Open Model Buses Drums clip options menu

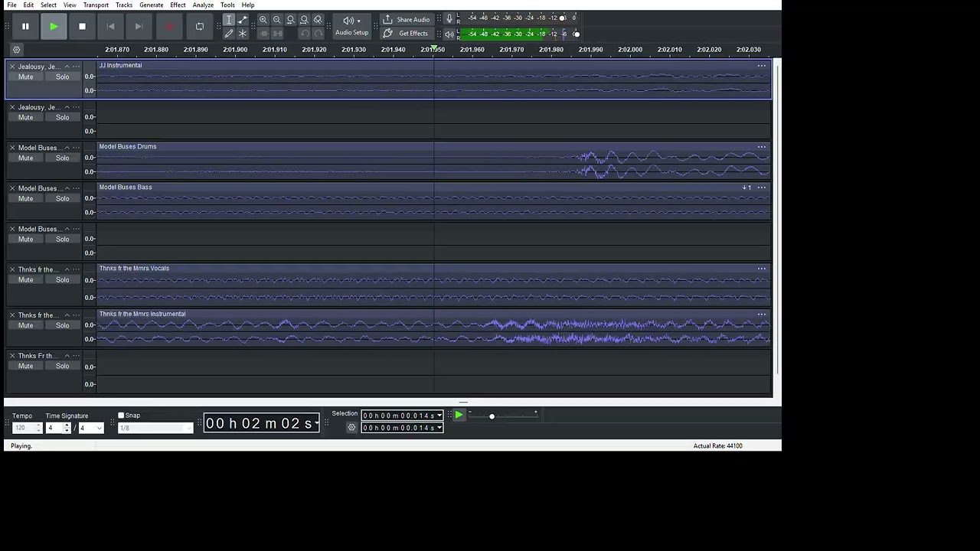pos(761,147)
